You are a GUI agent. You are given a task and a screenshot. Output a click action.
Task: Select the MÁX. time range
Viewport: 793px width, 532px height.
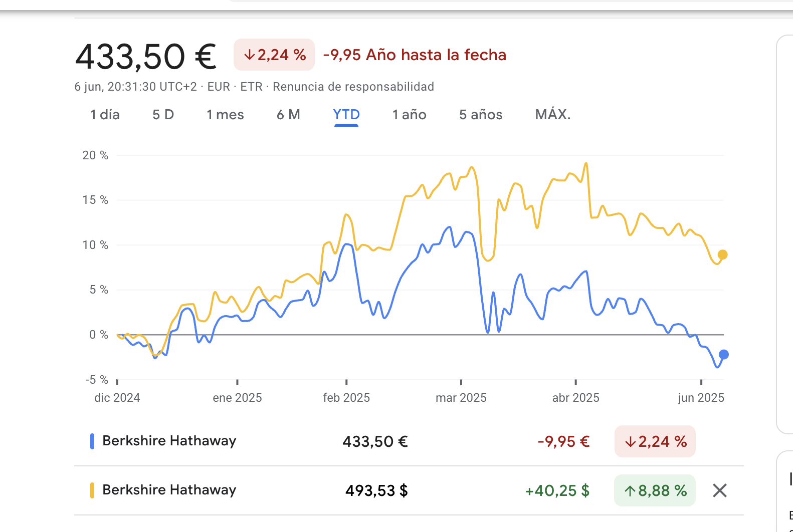[x=553, y=115]
